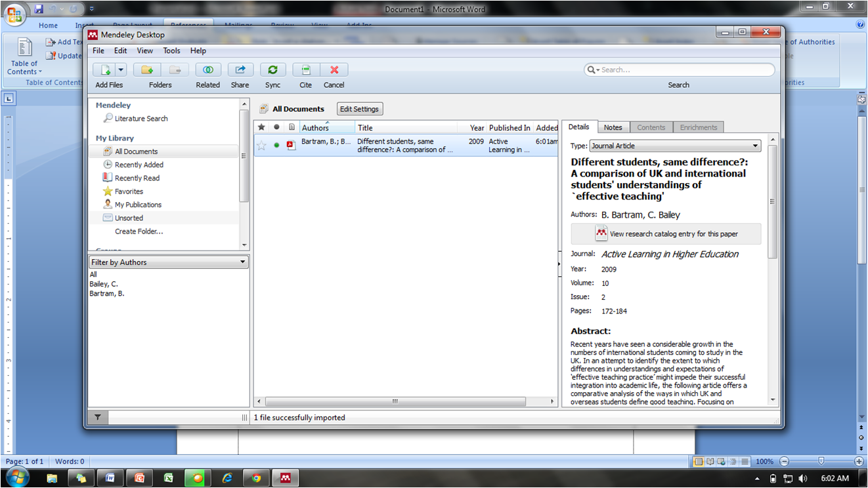Open Google Chrome from taskbar
Viewport: 868px width, 488px height.
[x=255, y=478]
